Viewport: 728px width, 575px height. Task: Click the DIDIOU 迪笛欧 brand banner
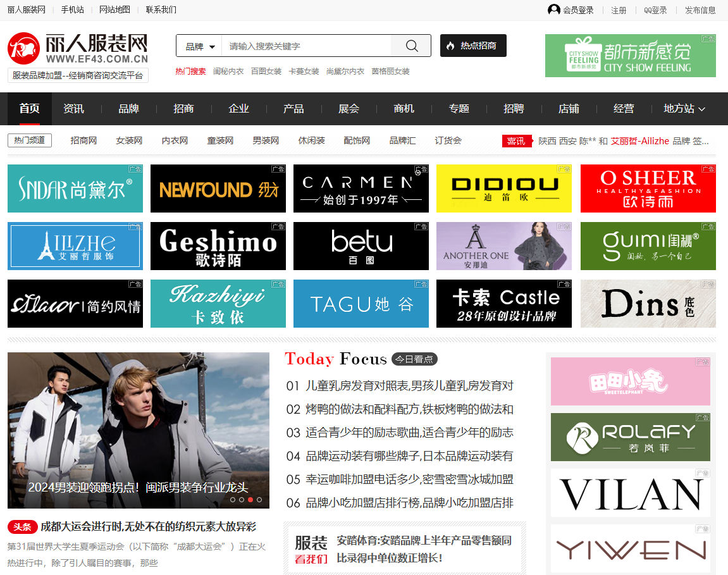pyautogui.click(x=504, y=189)
